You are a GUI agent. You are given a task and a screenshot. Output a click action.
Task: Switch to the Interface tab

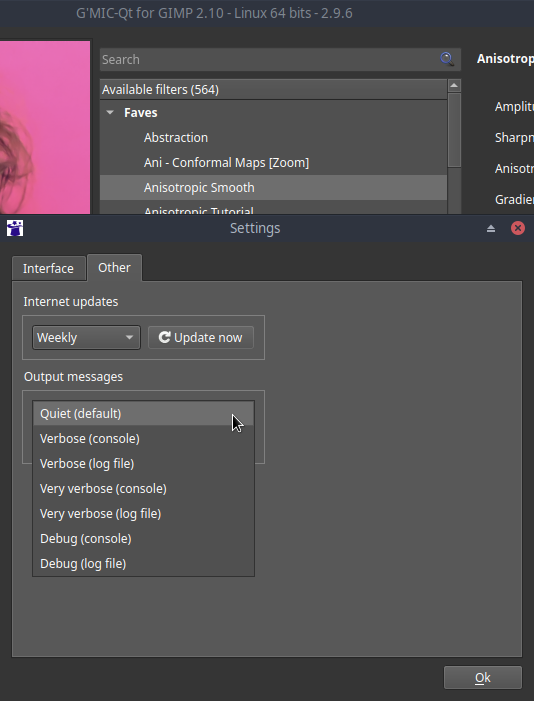click(x=48, y=268)
